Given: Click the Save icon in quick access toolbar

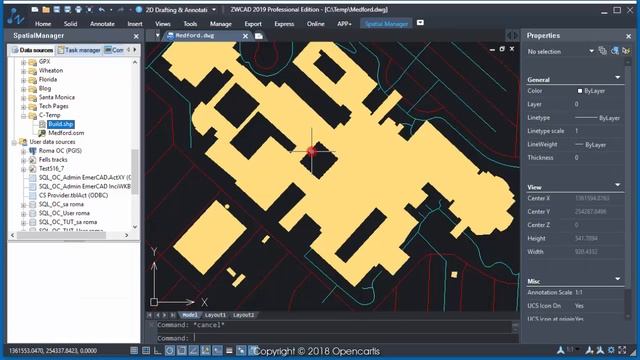Looking at the screenshot, I should [57, 9].
